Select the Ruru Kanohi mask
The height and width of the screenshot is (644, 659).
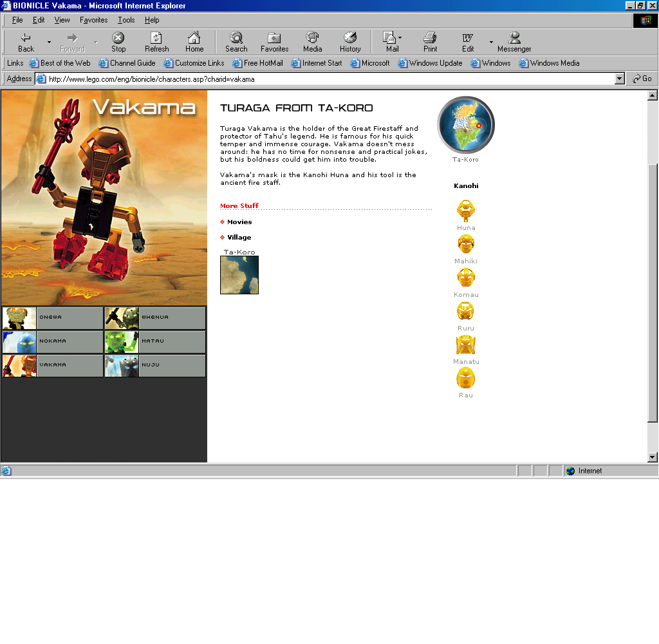(x=466, y=311)
